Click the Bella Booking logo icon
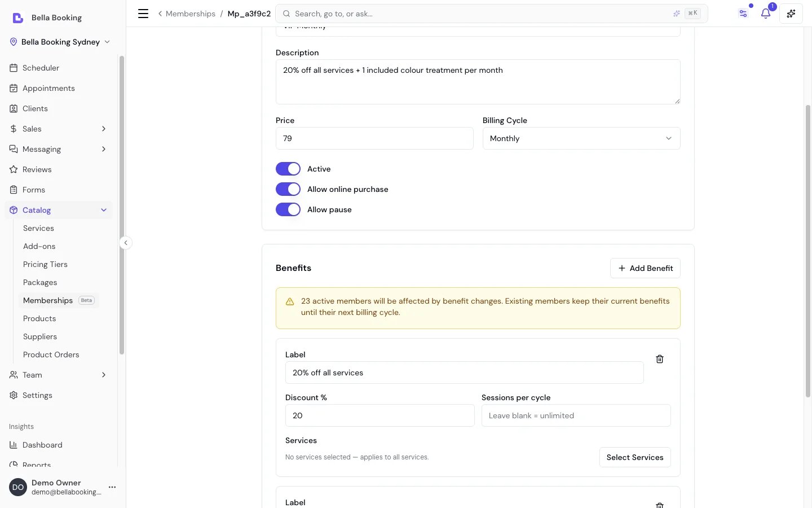 18,18
